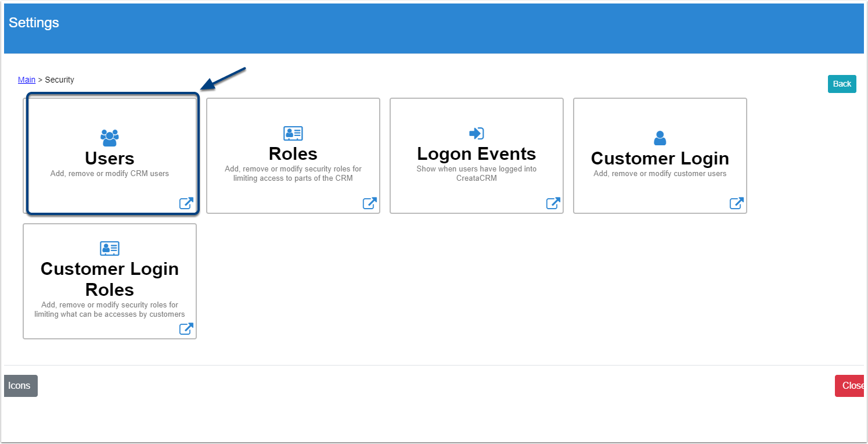Select the Roles heading
Image resolution: width=868 pixels, height=444 pixels.
point(293,154)
